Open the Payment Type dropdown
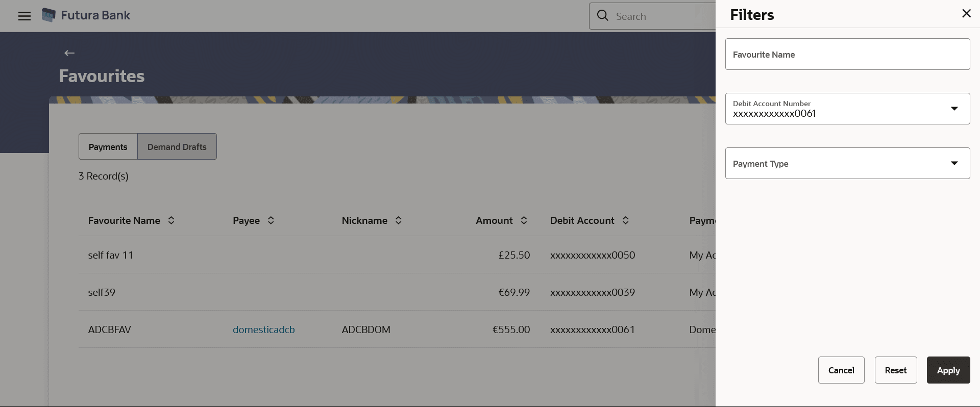The image size is (980, 407). point(954,163)
